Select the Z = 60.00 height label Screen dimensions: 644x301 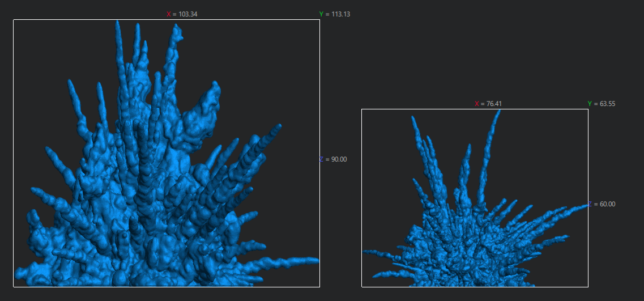pyautogui.click(x=602, y=204)
